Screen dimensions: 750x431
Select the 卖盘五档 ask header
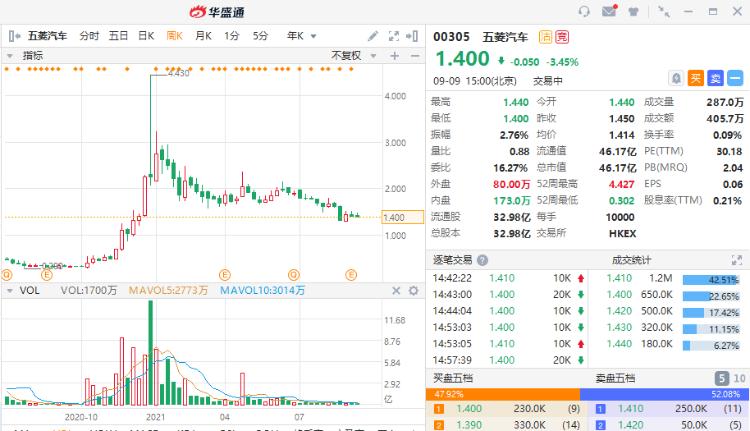615,378
